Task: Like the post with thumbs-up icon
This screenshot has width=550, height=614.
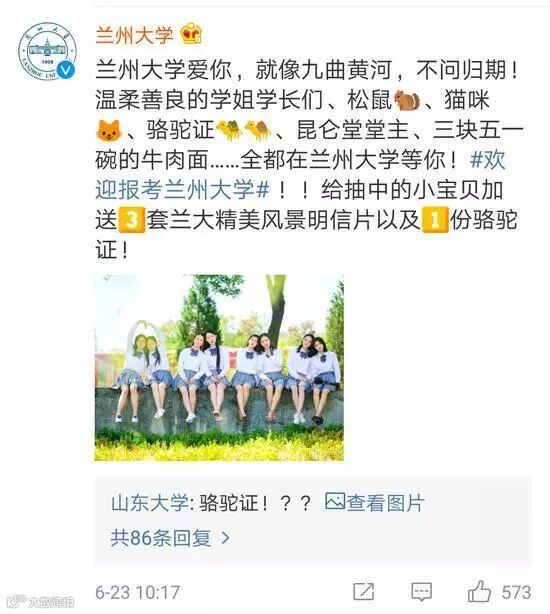Action: tap(479, 591)
